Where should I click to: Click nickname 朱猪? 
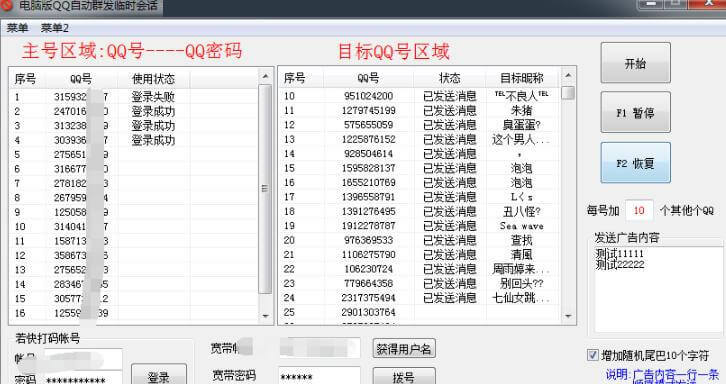[521, 110]
